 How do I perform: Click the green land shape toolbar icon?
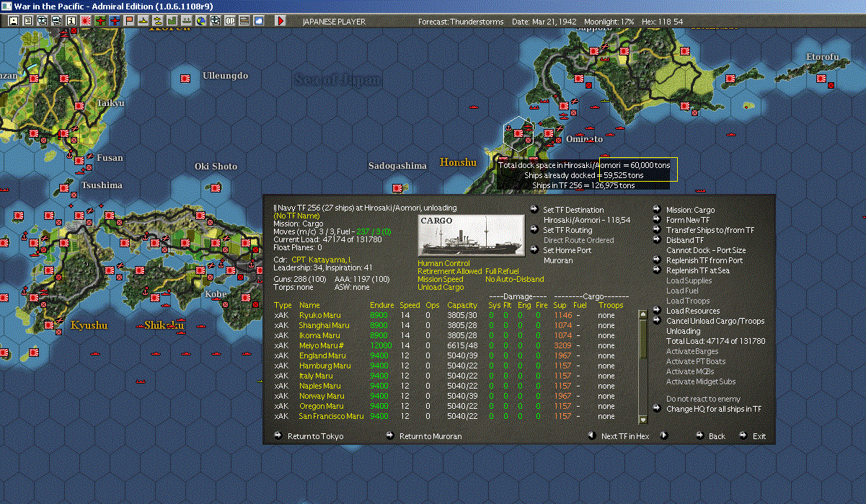click(x=172, y=21)
